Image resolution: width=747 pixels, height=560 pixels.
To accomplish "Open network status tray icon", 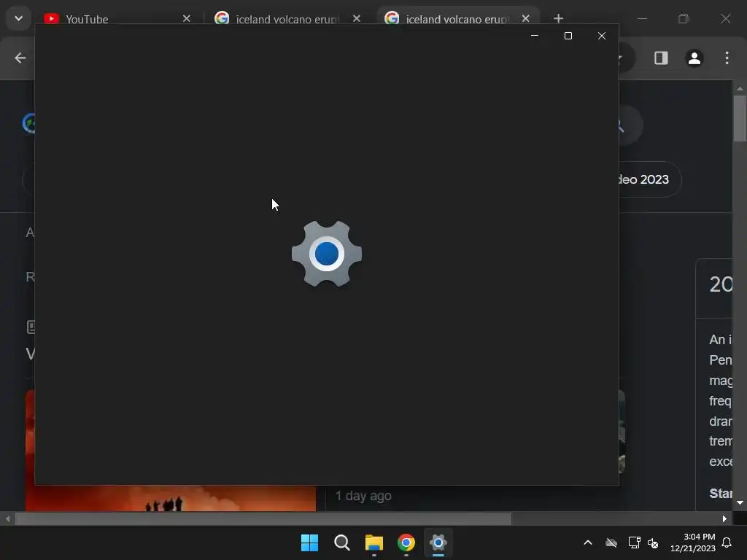I will (x=634, y=542).
